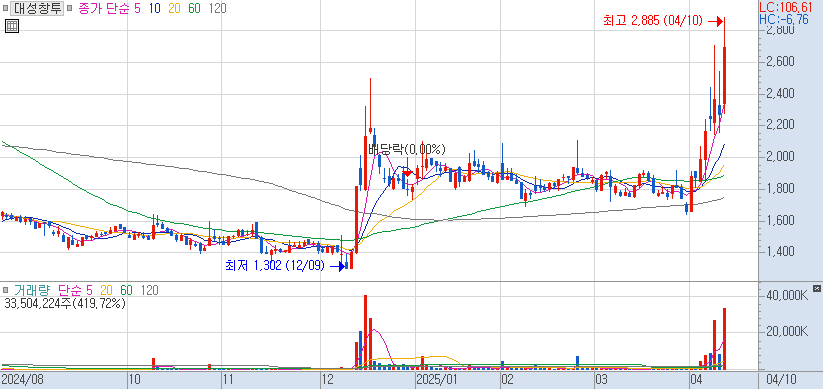823x389 pixels.
Task: Click the 20,000K volume axis label
Action: 787,332
